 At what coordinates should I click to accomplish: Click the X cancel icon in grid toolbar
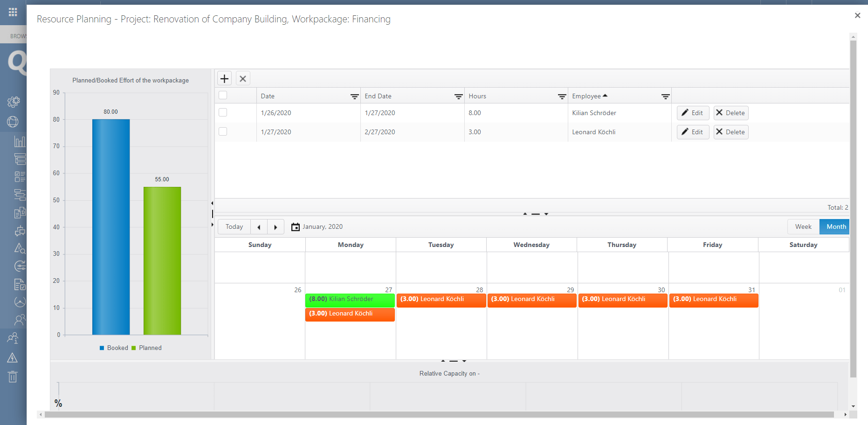click(x=243, y=78)
